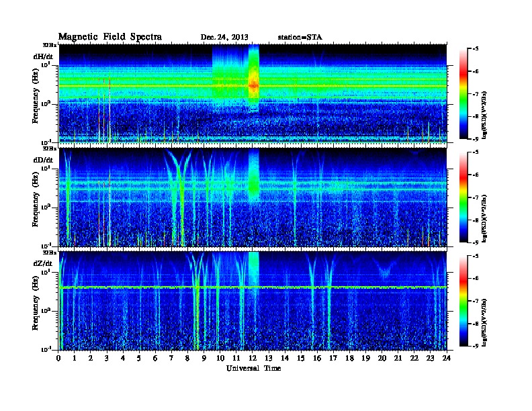Click the "14" hour tick on time axis

click(285, 358)
